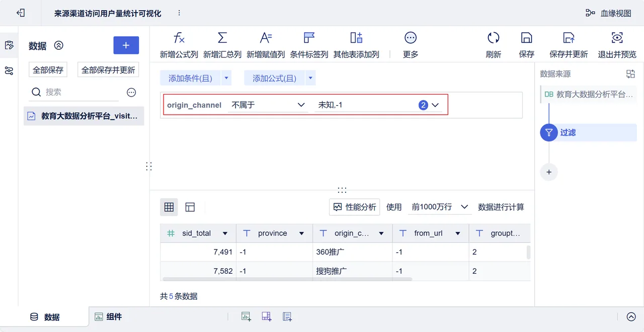Click the cell 360推广
644x332 pixels.
353,252
